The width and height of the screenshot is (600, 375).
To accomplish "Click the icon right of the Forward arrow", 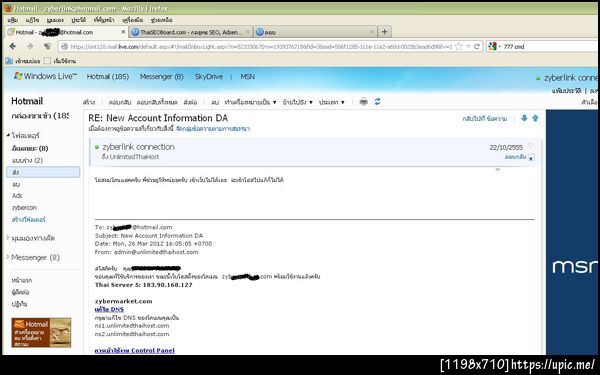I will [x=47, y=46].
